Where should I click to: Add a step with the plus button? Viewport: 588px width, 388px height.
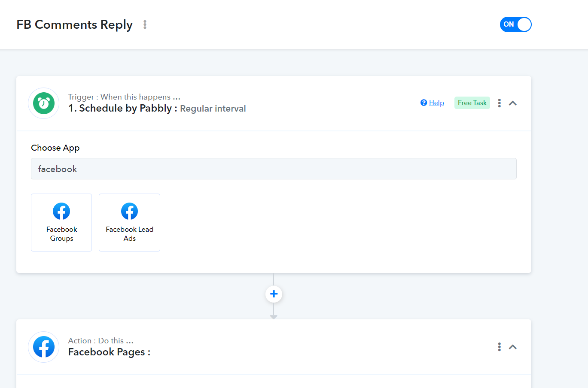[x=274, y=294]
